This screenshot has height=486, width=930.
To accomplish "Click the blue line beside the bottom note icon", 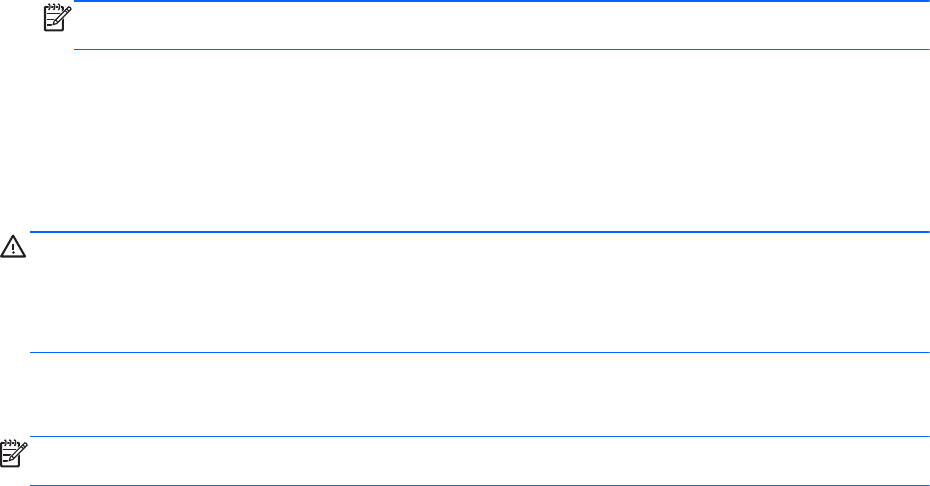I will click(480, 436).
